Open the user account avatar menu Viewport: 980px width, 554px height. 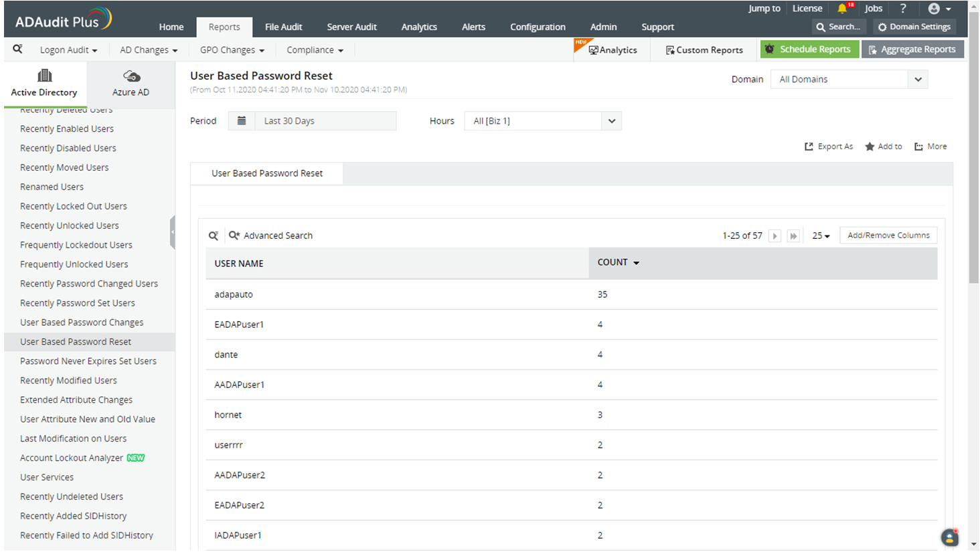(x=939, y=9)
